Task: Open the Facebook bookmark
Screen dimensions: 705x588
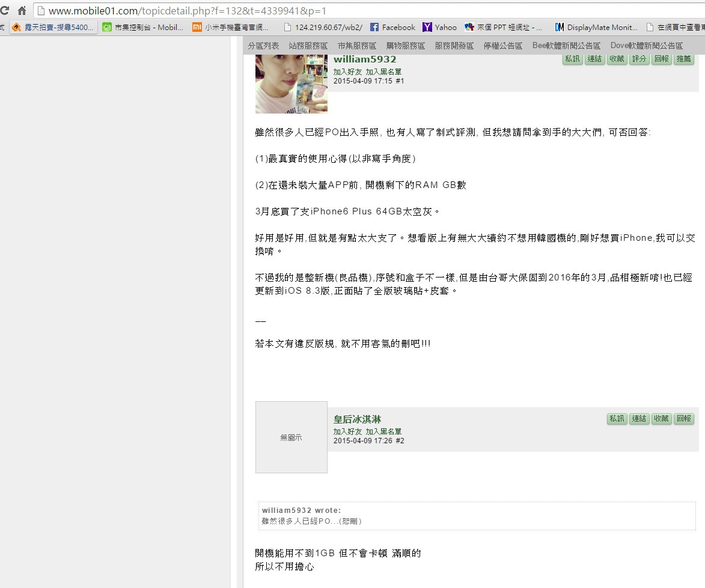Action: coord(392,28)
